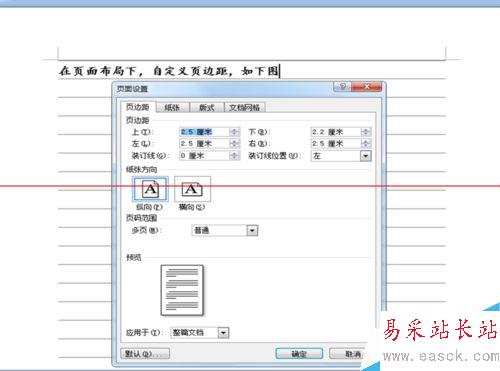Click the 下 bottom margin input field
500x371 pixels.
[x=336, y=132]
